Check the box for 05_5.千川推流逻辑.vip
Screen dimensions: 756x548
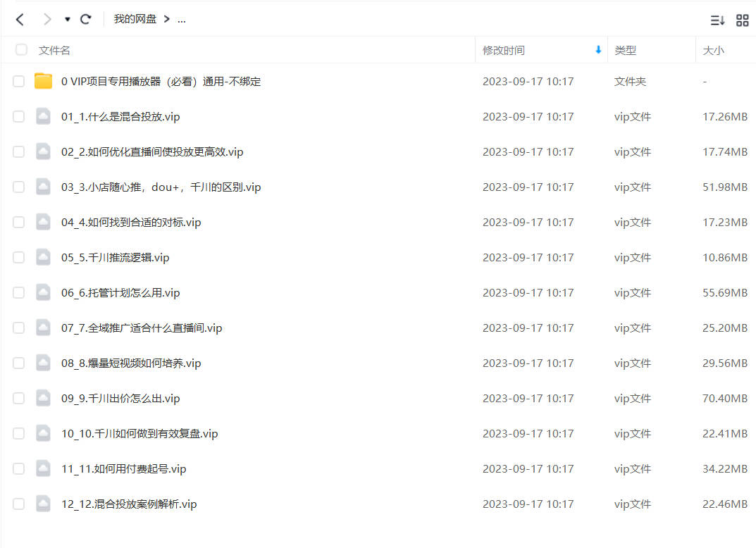pos(18,257)
